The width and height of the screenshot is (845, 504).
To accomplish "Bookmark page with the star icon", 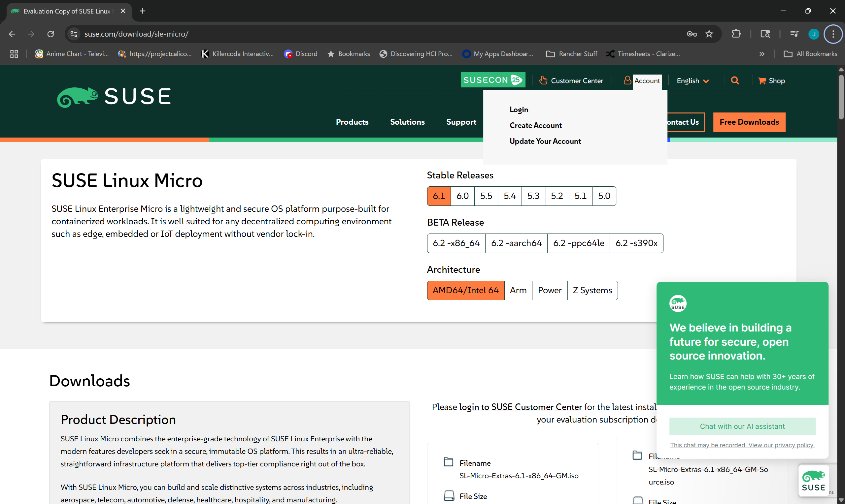I will [x=709, y=34].
